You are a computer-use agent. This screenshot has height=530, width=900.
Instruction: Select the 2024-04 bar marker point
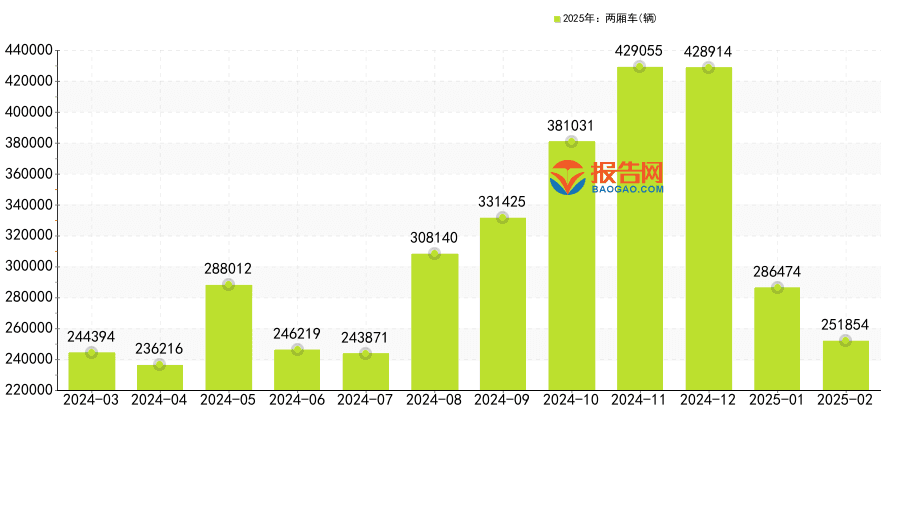160,365
